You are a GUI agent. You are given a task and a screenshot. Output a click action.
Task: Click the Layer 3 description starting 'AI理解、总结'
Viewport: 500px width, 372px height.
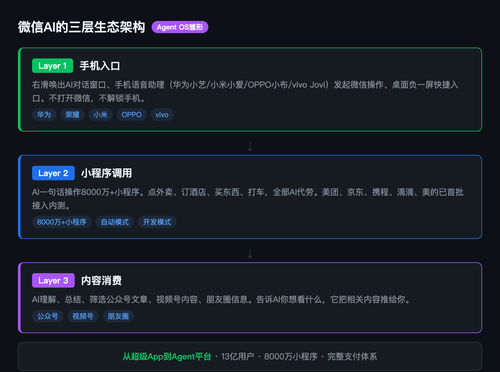click(221, 299)
